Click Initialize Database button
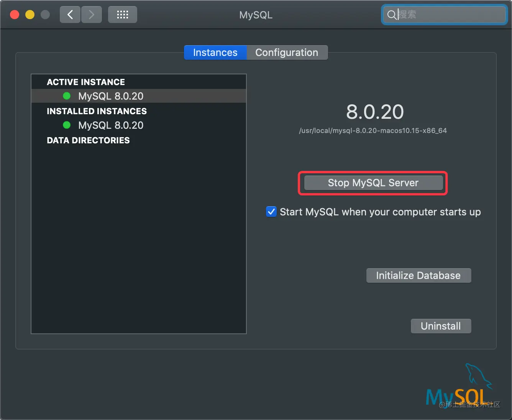The height and width of the screenshot is (420, 512). point(418,276)
